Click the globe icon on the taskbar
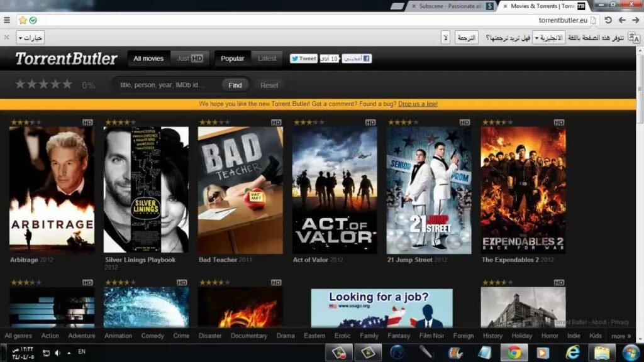The width and height of the screenshot is (644, 362). 397,353
